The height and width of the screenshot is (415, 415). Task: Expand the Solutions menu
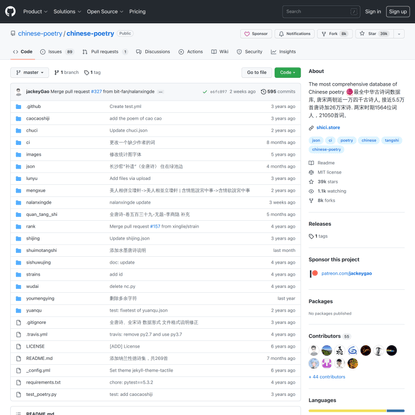tap(67, 11)
